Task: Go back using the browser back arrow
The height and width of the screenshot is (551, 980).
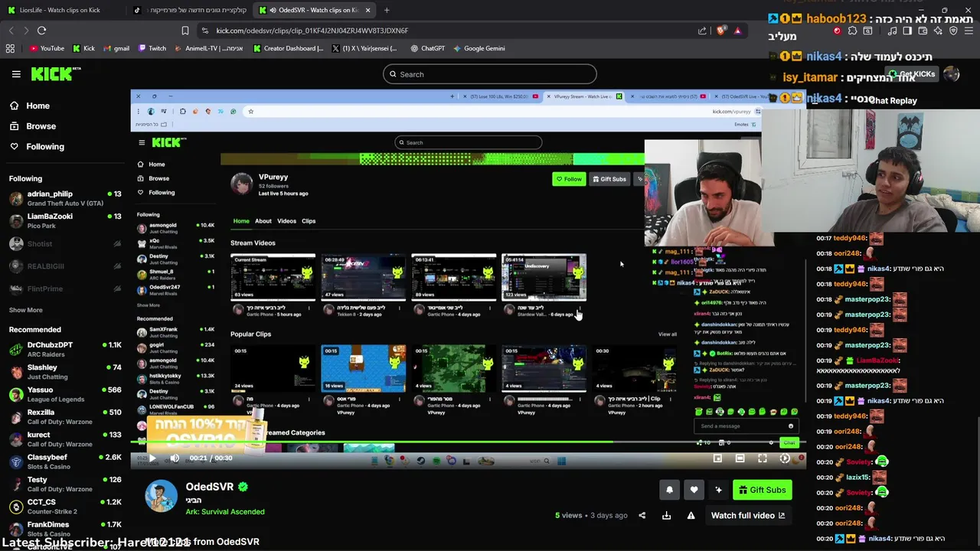Action: [11, 31]
